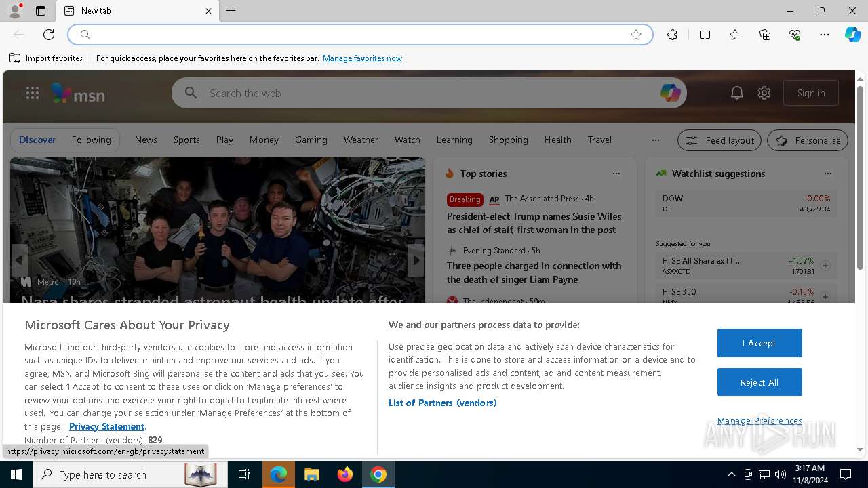Open Manage Preferences link
The width and height of the screenshot is (868, 488).
(759, 420)
